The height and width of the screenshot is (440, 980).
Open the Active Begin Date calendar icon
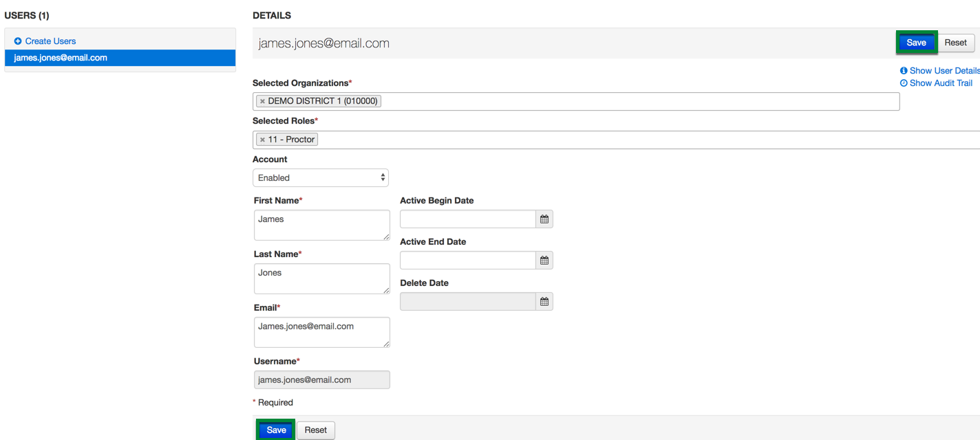[x=544, y=219]
